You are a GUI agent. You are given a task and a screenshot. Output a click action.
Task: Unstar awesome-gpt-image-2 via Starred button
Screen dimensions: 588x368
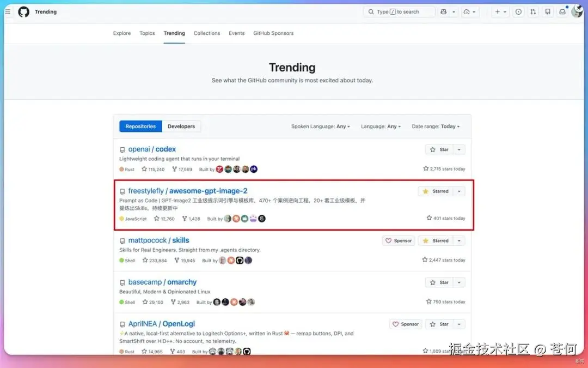(x=436, y=191)
